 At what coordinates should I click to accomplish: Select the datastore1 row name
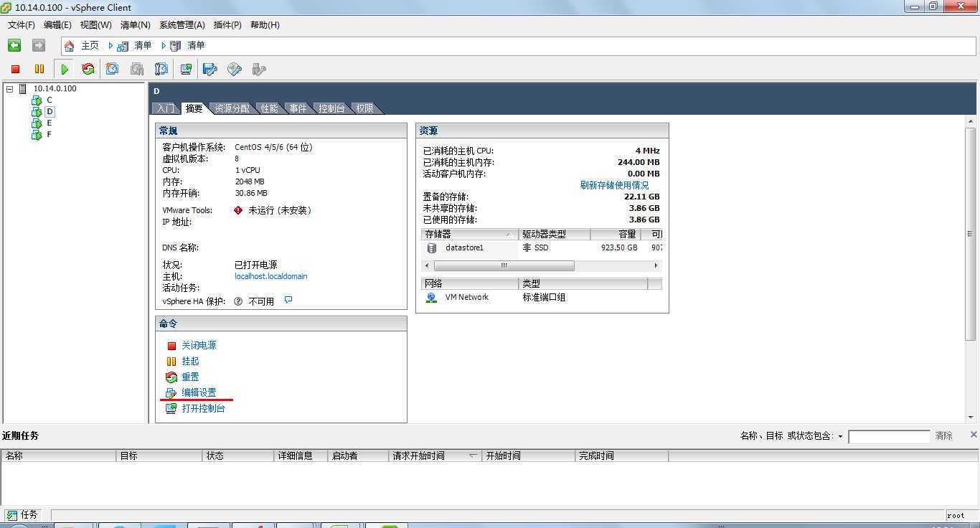464,247
